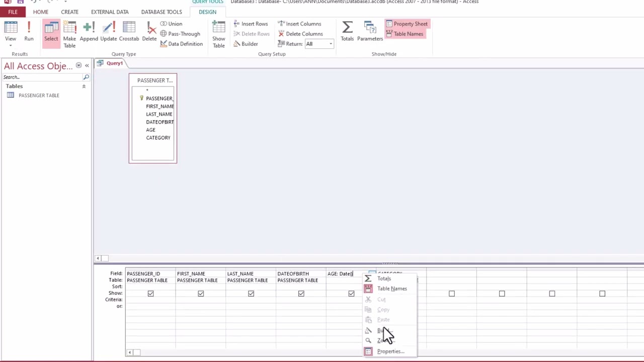Select the Union query option
This screenshot has height=362, width=644.
tap(171, 24)
